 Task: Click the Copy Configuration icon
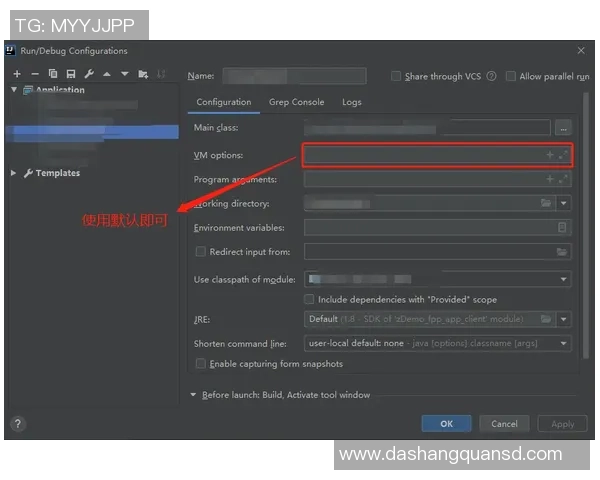tap(53, 74)
